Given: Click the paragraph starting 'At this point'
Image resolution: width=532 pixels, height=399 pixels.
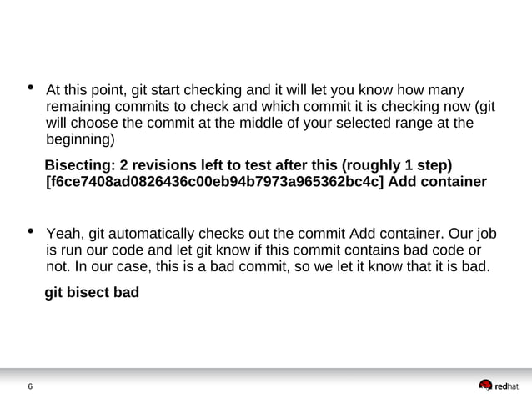Looking at the screenshot, I should coord(271,114).
